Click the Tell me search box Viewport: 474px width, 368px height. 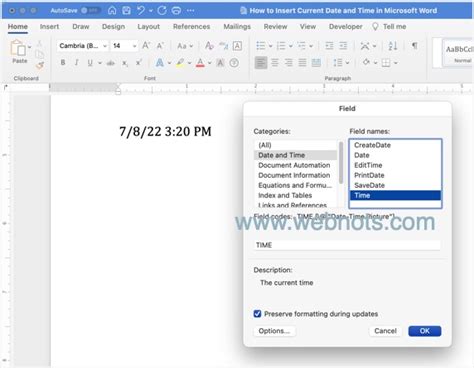pos(389,27)
